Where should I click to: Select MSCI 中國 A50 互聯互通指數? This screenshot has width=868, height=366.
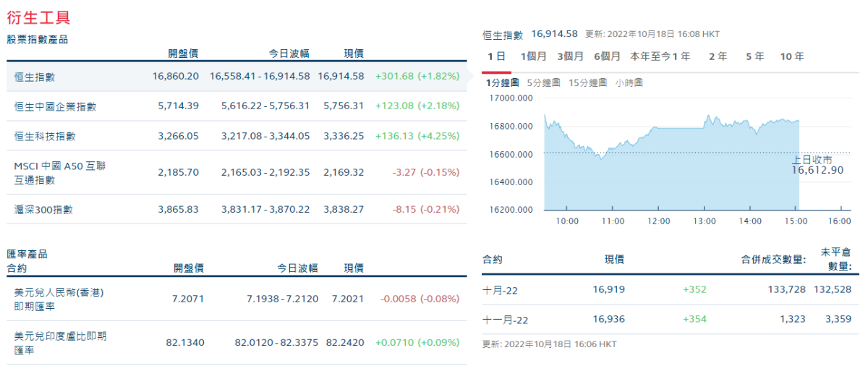(x=60, y=173)
